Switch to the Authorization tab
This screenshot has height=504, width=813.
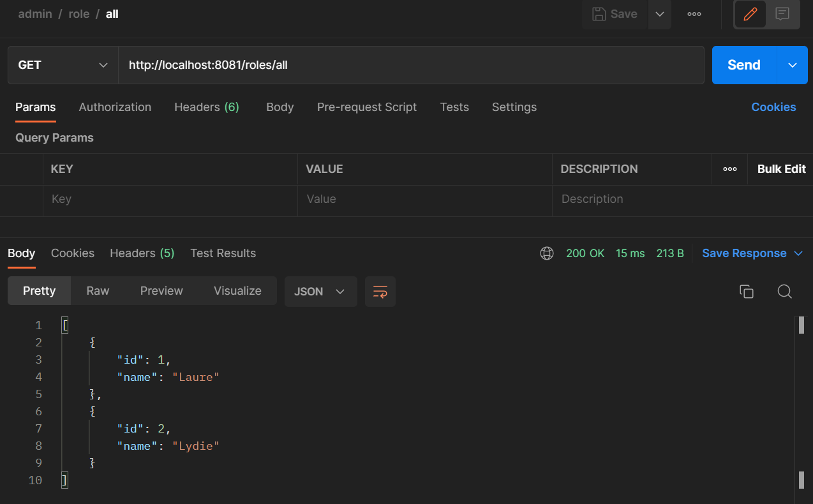click(x=115, y=107)
